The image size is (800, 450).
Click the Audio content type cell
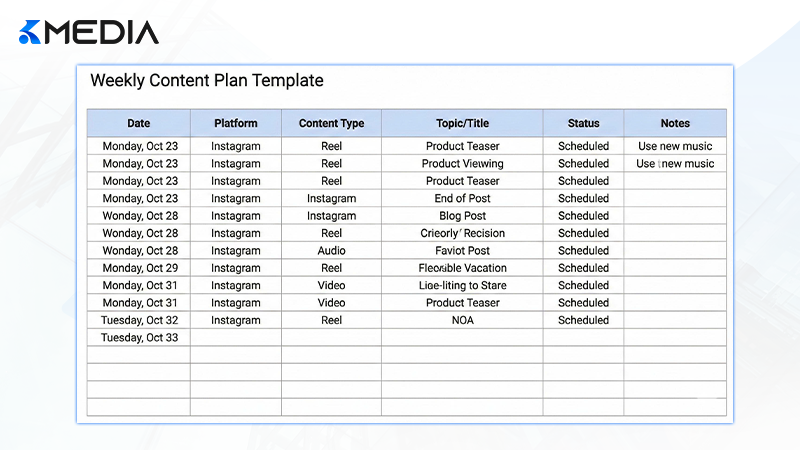(331, 251)
